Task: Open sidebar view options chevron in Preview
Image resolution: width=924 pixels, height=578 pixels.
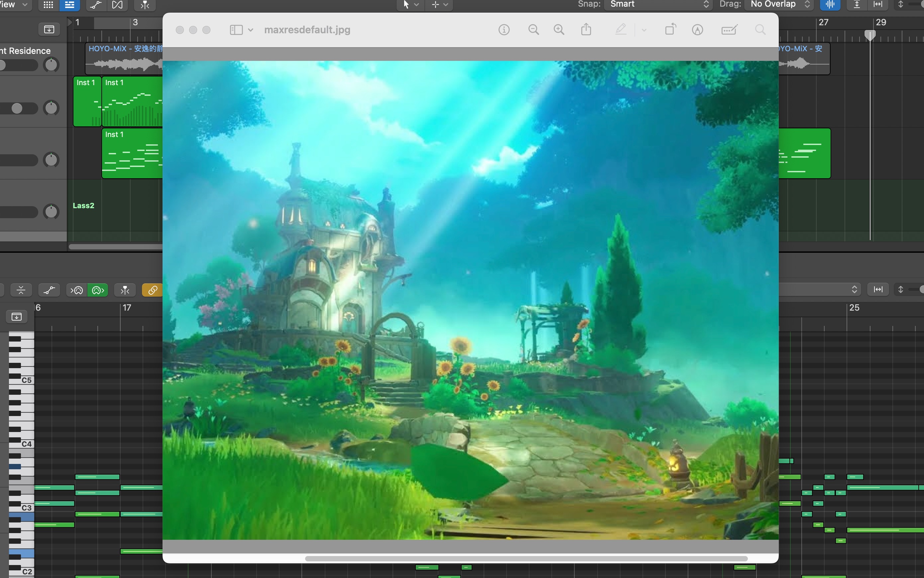Action: pyautogui.click(x=251, y=30)
